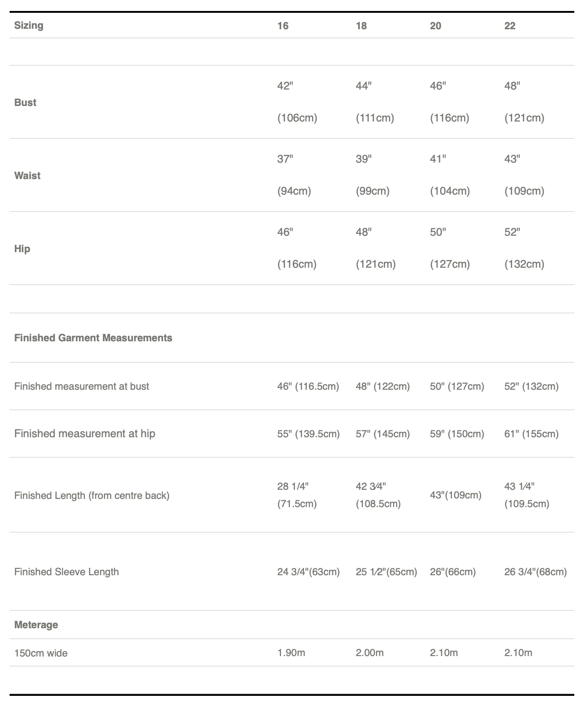Click the Waist row label
The height and width of the screenshot is (710, 588).
coord(27,175)
